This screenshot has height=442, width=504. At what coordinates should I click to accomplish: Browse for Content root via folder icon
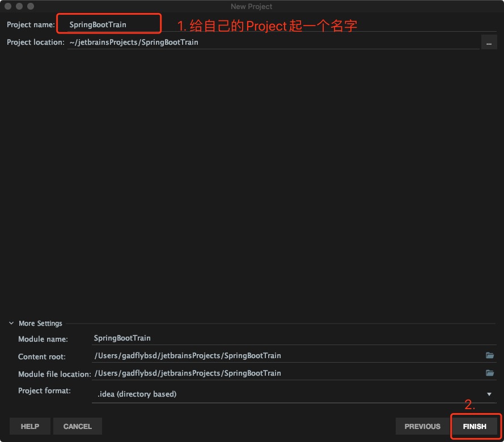tap(490, 355)
